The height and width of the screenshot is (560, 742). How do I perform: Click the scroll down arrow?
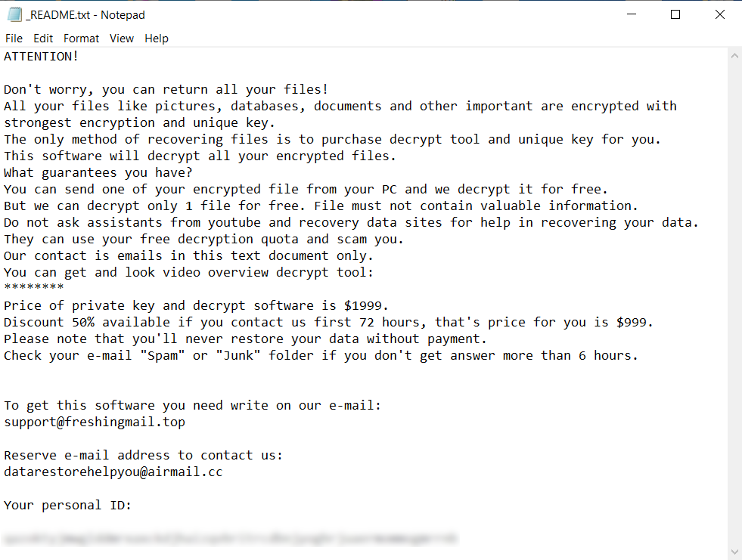coord(734,552)
